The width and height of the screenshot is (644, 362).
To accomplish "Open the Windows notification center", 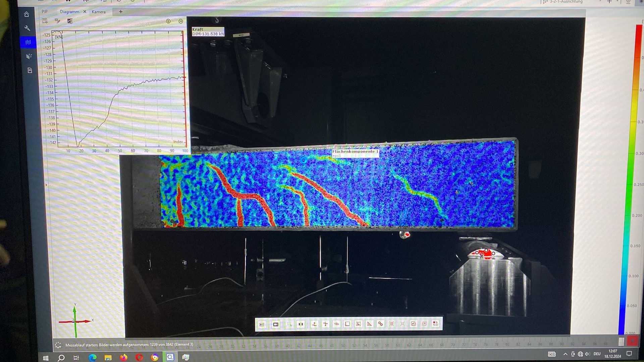I will (629, 354).
